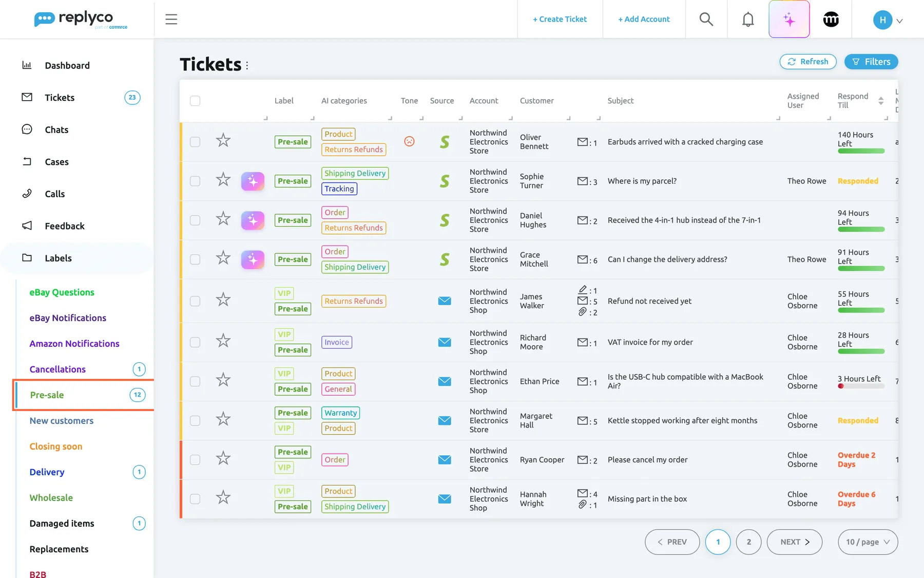Go to the NEXT page

[794, 542]
